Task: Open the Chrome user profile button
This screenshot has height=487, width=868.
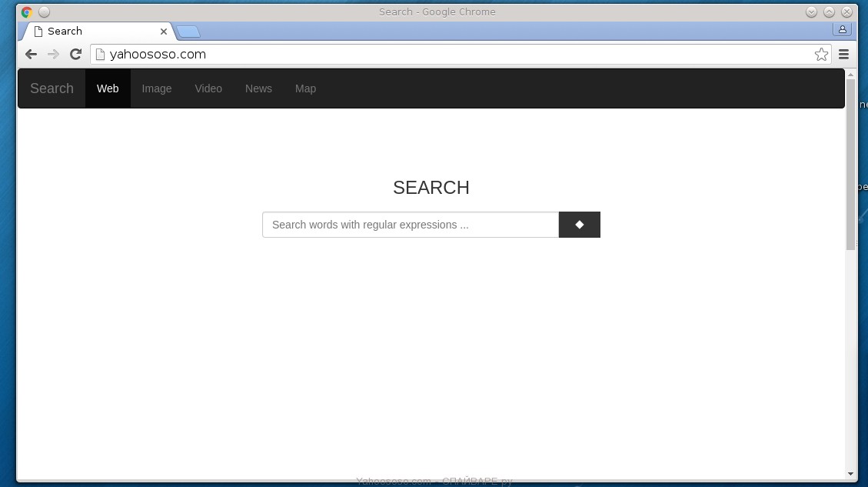Action: click(842, 29)
